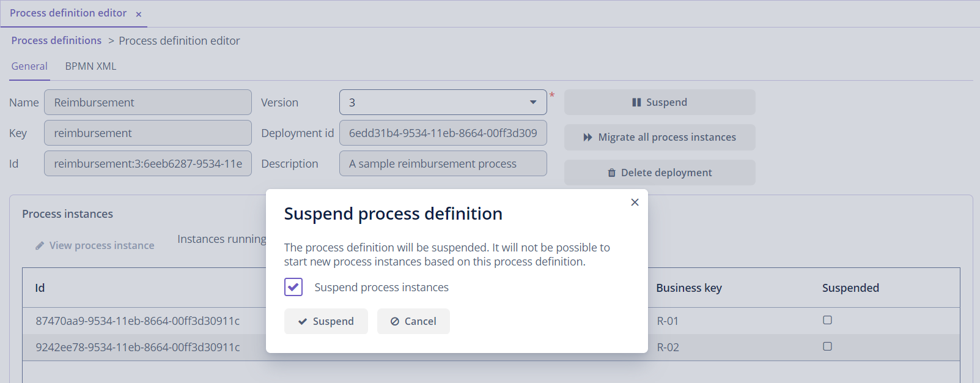This screenshot has width=980, height=383.
Task: Switch to the BPMN XML tab
Action: click(x=90, y=66)
